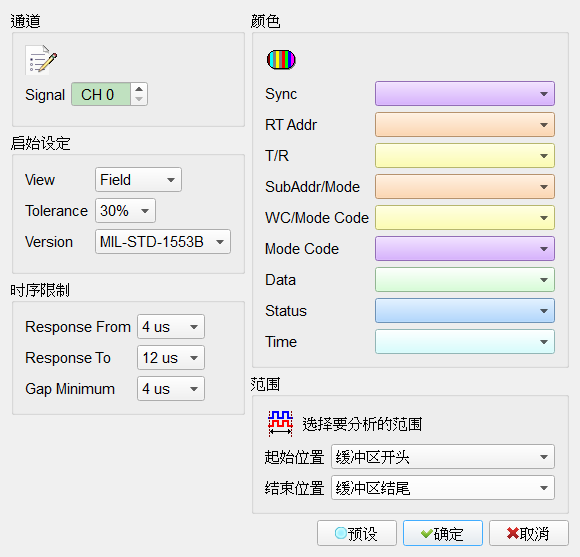Click the 起始位置 label

tap(294, 457)
